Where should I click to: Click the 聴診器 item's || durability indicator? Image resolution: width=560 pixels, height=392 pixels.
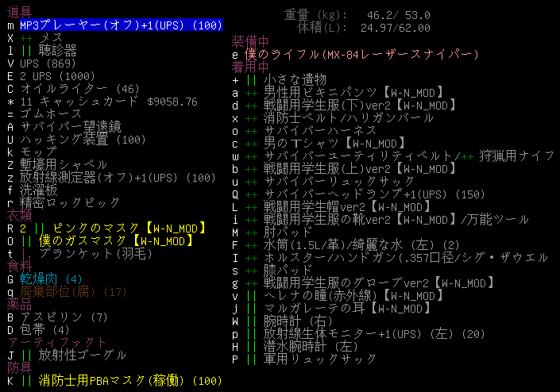[x=26, y=50]
